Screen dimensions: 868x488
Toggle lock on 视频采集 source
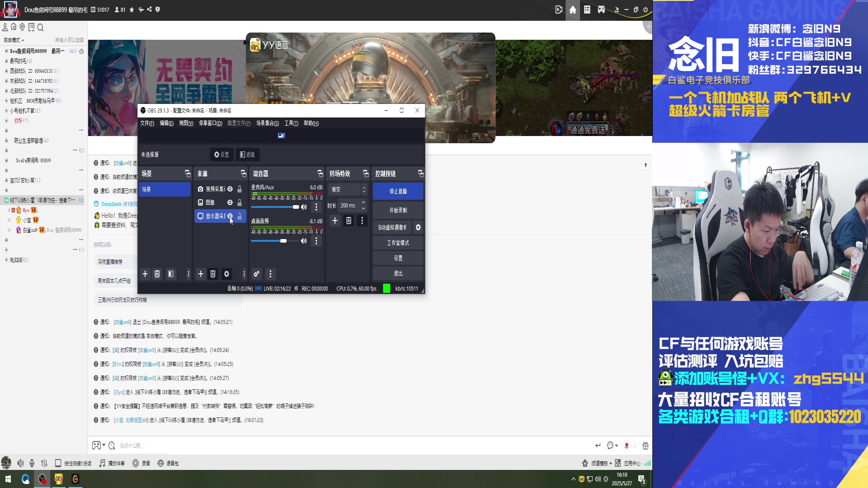240,189
